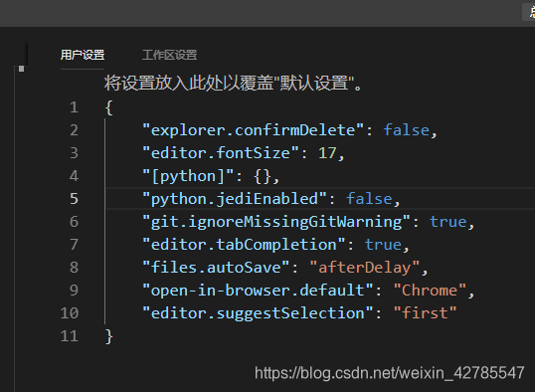This screenshot has height=392, width=535.
Task: Click the "editor.suggestSelection" key
Action: (x=258, y=313)
